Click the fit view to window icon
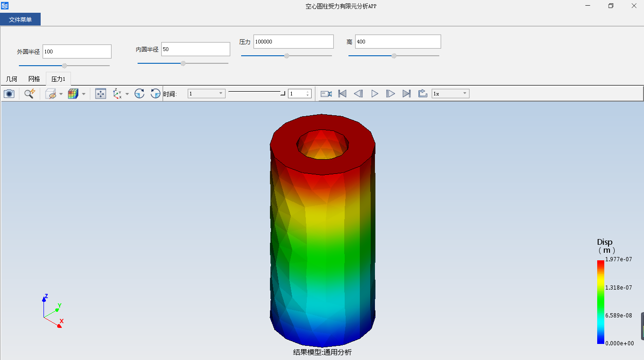Screen dimensions: 644x360 (x=101, y=94)
